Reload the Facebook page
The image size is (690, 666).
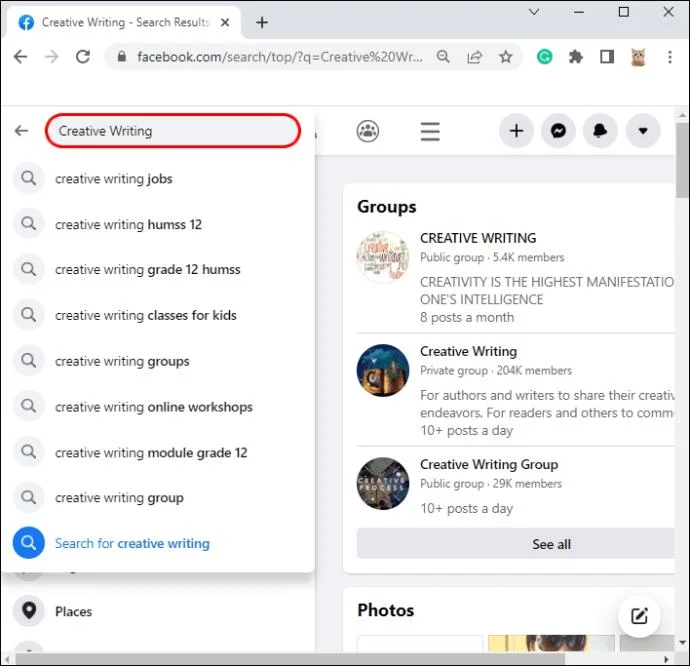[x=83, y=57]
